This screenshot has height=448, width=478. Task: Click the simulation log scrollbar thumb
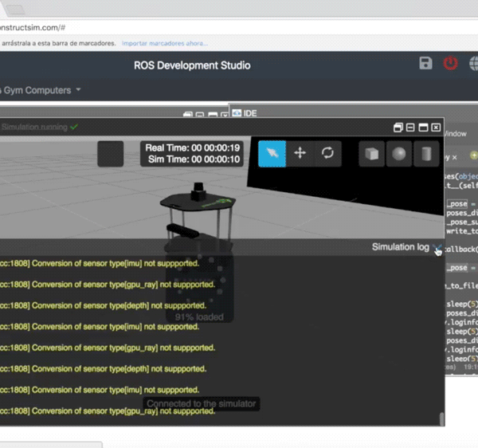click(441, 419)
